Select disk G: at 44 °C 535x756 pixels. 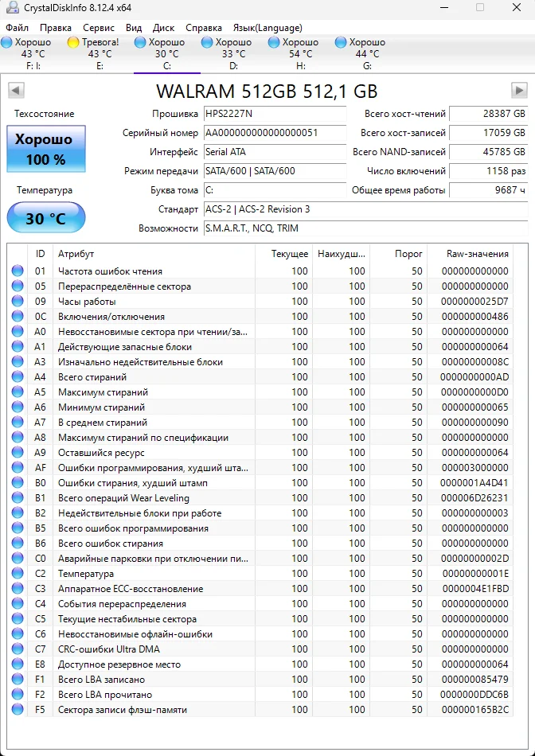coord(368,54)
